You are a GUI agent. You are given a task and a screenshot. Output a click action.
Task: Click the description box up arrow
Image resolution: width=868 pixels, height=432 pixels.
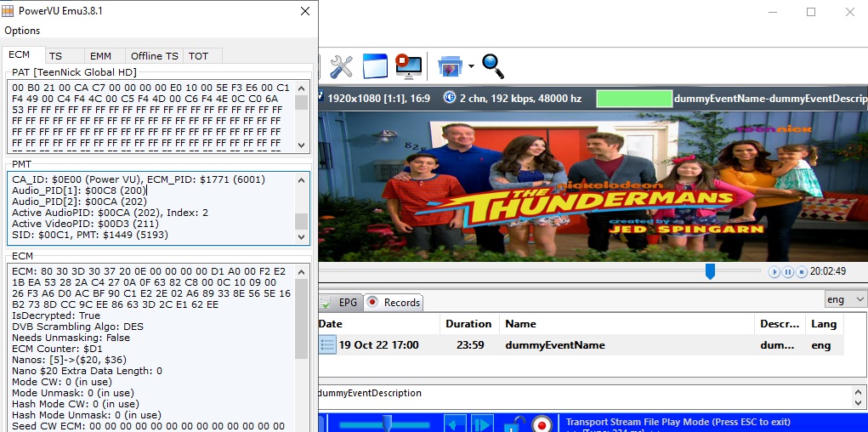click(x=859, y=391)
